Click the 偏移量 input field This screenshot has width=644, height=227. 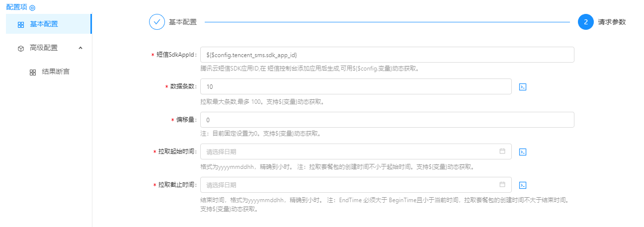[387, 120]
